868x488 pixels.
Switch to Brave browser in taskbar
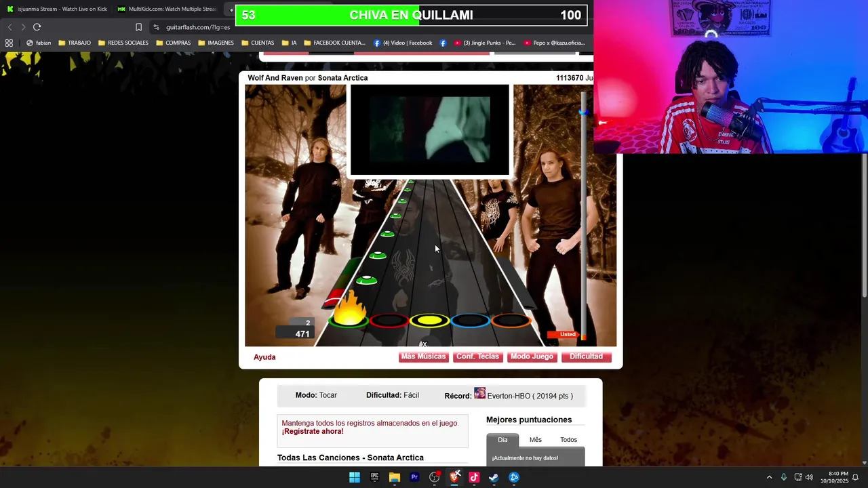click(x=454, y=477)
